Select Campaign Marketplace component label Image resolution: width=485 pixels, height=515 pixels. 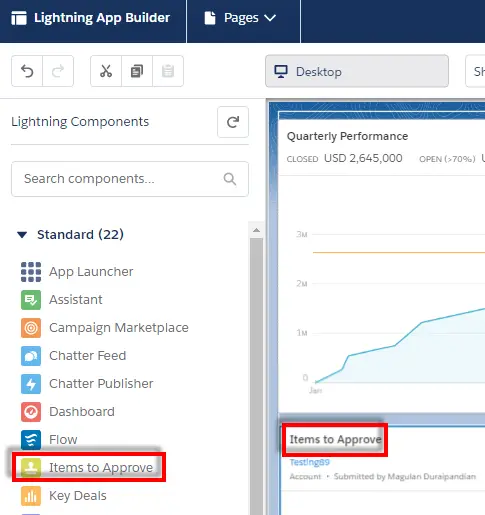(119, 328)
